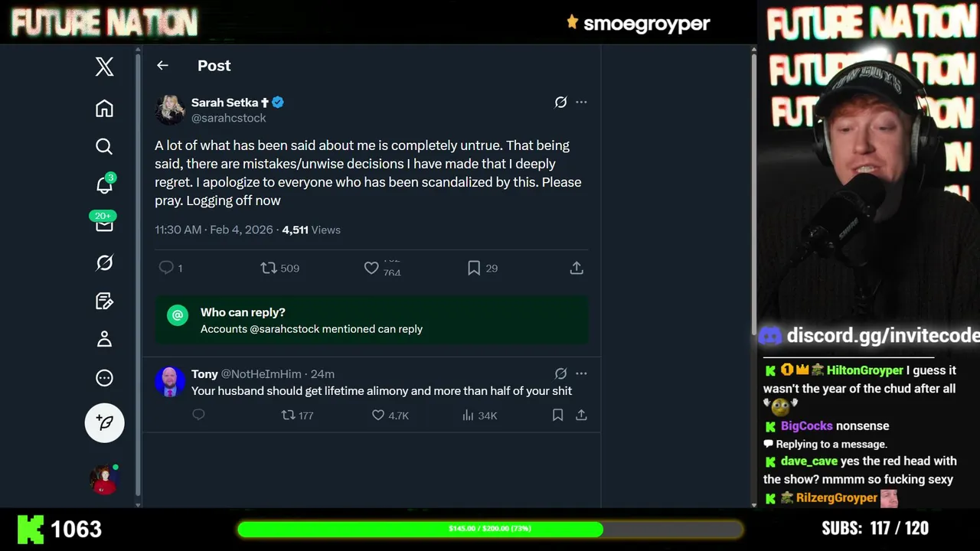Open the Profile person icon
This screenshot has width=980, height=551.
(104, 339)
